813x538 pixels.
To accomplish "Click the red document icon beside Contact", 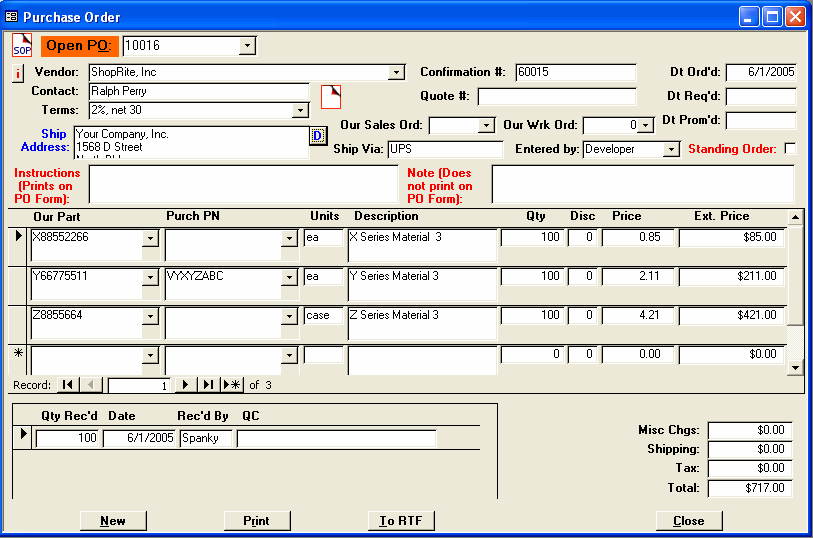I will [x=331, y=96].
